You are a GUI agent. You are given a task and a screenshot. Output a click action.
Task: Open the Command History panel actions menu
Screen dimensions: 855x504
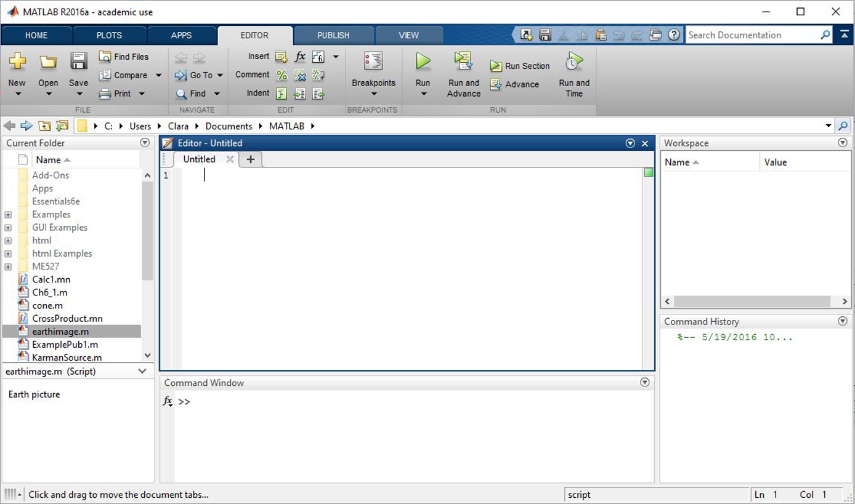coord(843,321)
